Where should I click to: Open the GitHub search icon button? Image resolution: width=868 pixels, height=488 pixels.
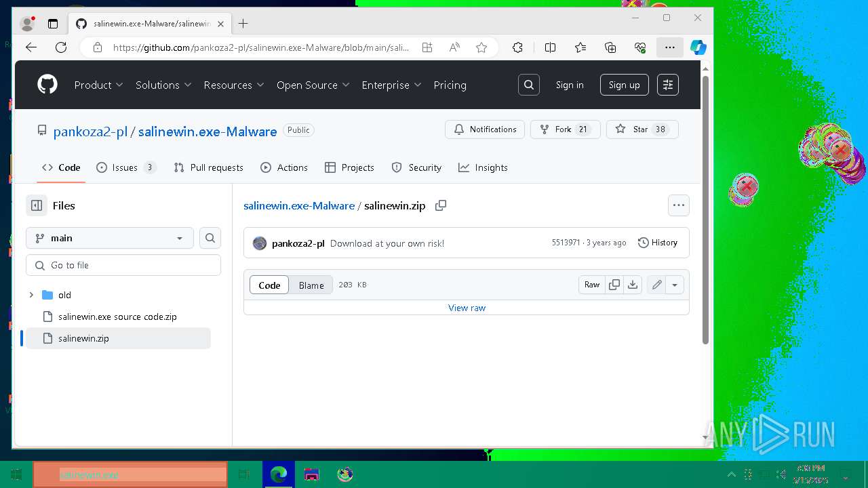(529, 85)
